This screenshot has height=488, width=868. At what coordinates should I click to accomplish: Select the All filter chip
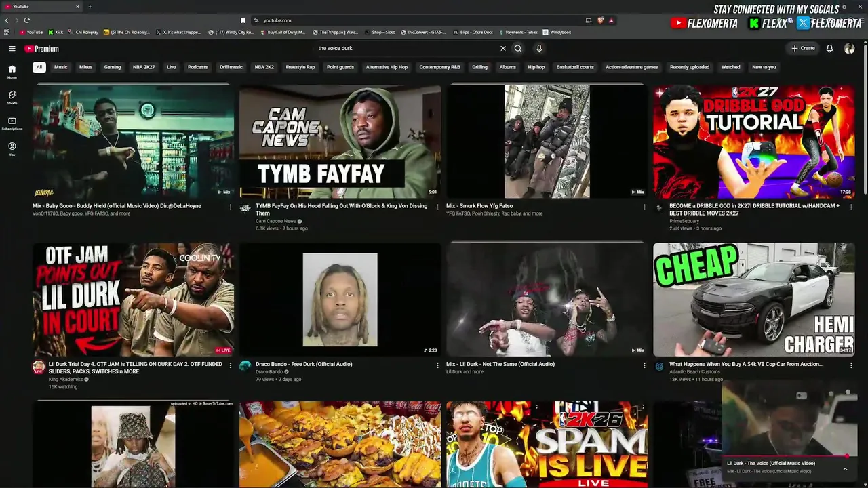point(39,67)
